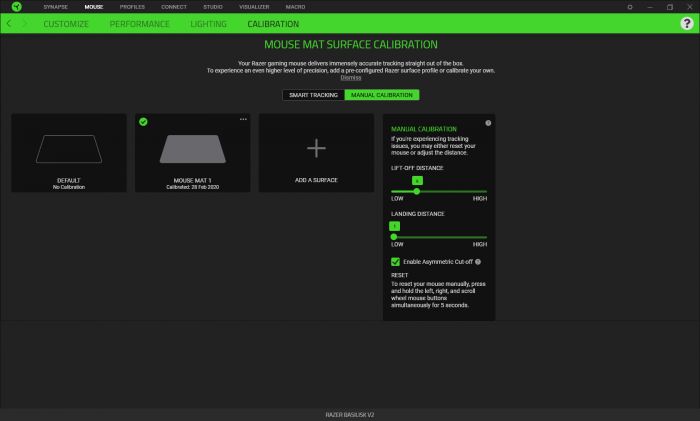This screenshot has width=700, height=421.
Task: Open the settings gear icon
Action: tap(630, 7)
